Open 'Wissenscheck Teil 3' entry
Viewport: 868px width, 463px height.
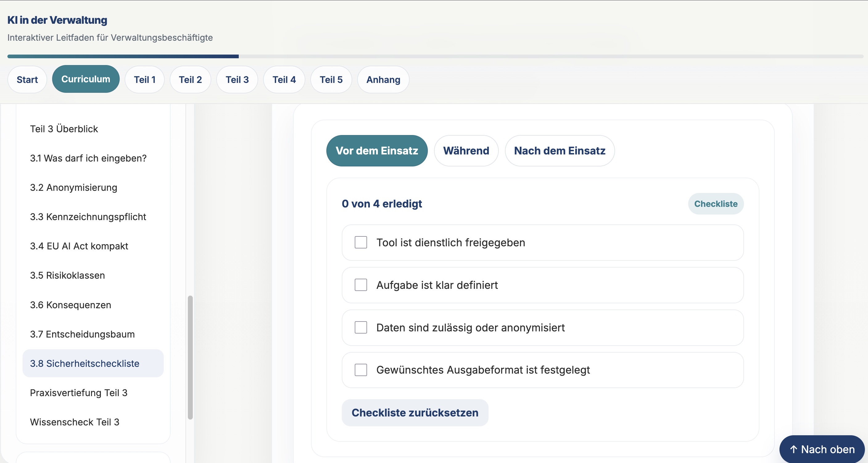93,422
